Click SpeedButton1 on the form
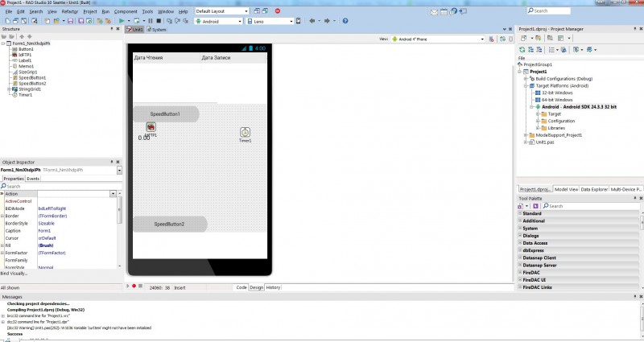The height and width of the screenshot is (342, 644). (166, 114)
